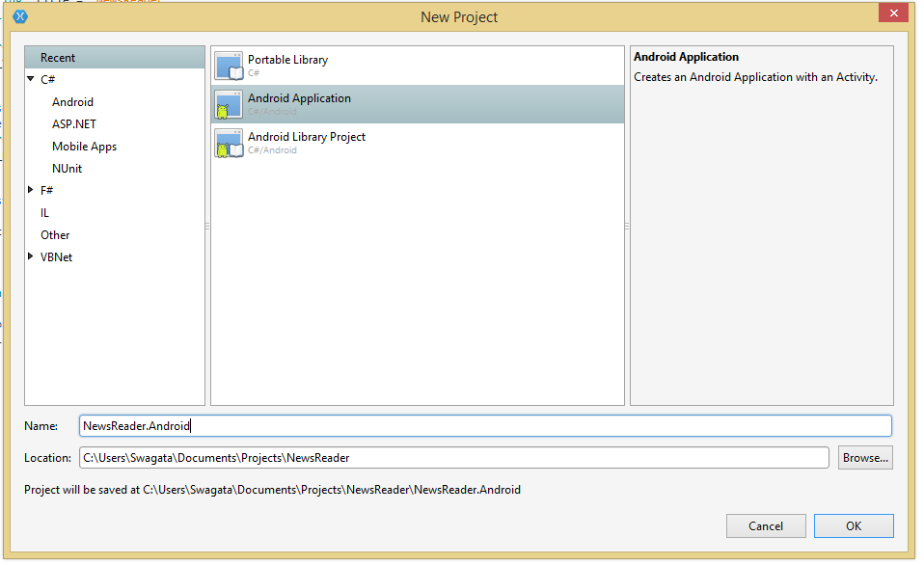Image resolution: width=924 pixels, height=565 pixels.
Task: Click the Portable Library template icon
Action: pos(229,66)
